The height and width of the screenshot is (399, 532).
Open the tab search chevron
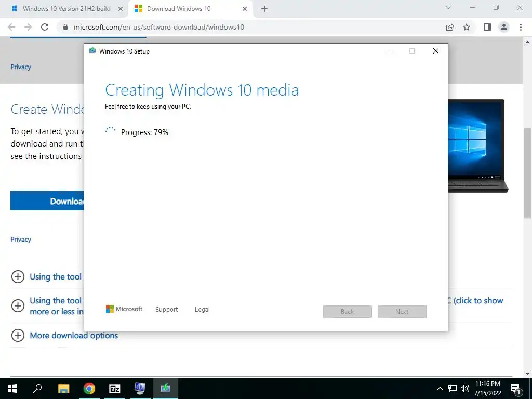point(448,7)
